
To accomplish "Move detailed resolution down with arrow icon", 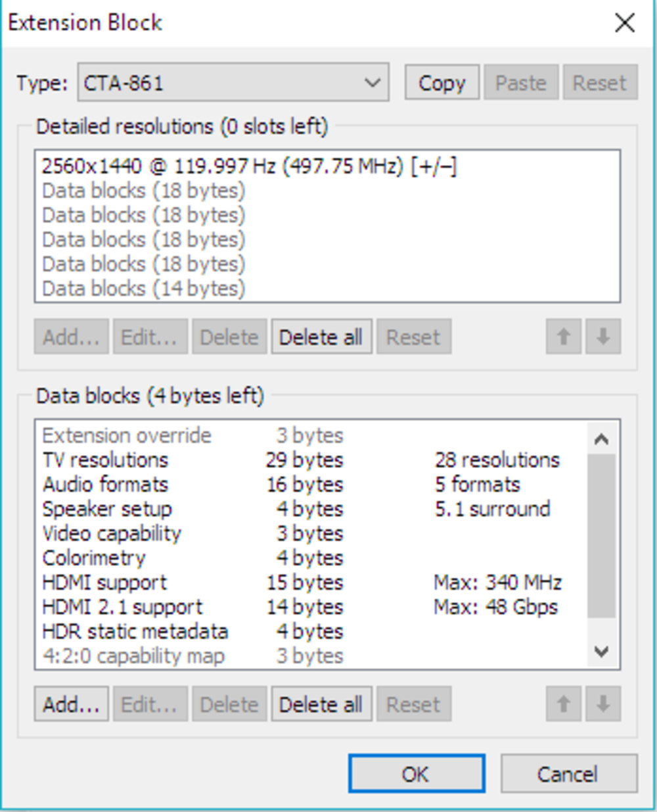I will point(602,337).
